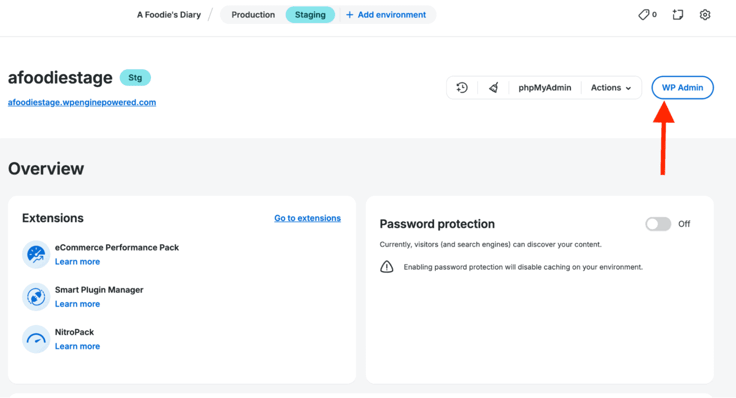This screenshot has height=398, width=736.
Task: Click the Smart Plugin Manager icon
Action: coord(36,297)
